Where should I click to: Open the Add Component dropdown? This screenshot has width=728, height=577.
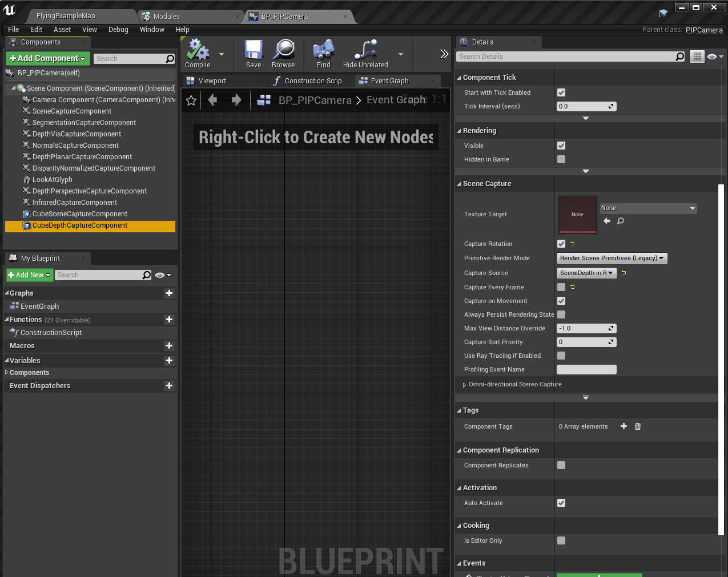point(47,58)
